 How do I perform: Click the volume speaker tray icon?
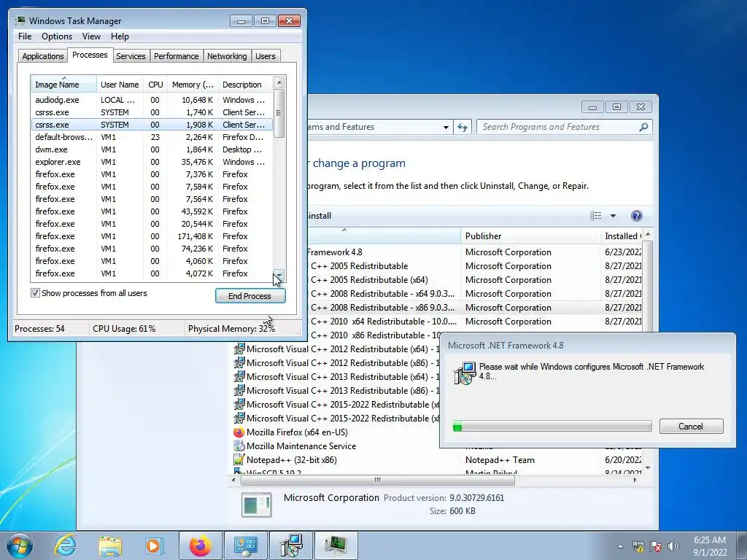coord(673,546)
